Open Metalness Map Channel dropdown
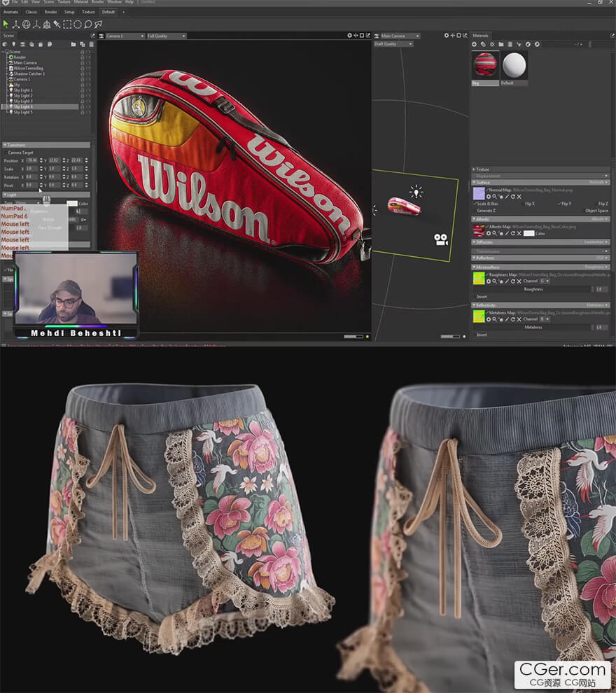616x693 pixels. click(x=545, y=319)
